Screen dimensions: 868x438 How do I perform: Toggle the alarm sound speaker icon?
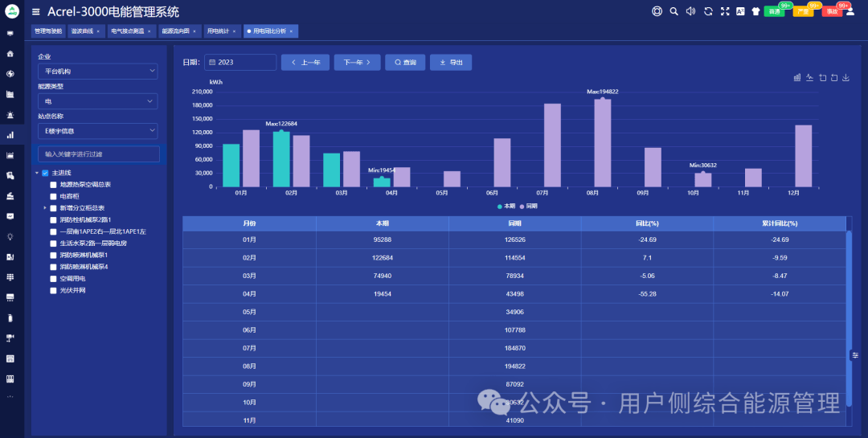click(x=691, y=11)
